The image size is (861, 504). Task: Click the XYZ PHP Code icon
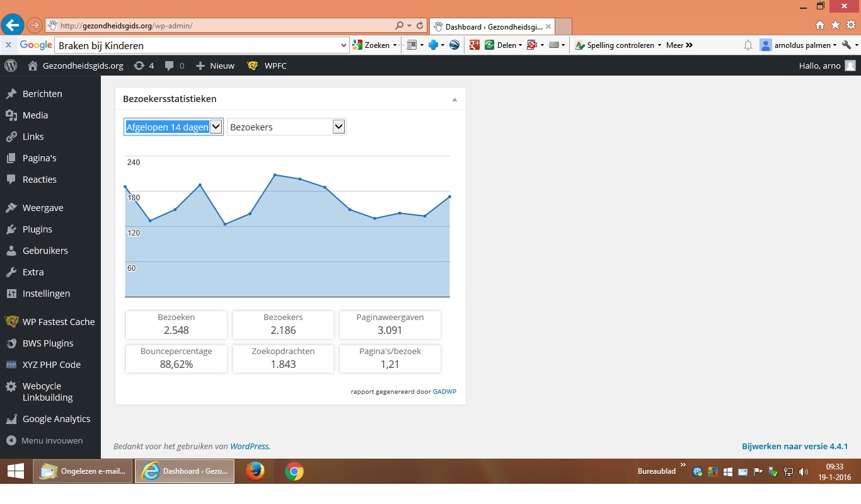[x=11, y=365]
